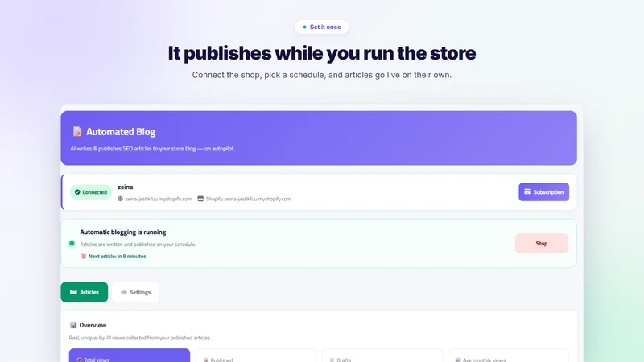The width and height of the screenshot is (644, 362).
Task: Click Next article: in 8 minutes text
Action: [117, 256]
